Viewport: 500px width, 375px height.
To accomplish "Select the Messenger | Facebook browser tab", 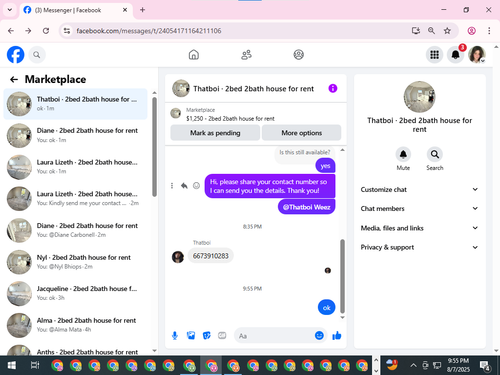I will (x=76, y=10).
